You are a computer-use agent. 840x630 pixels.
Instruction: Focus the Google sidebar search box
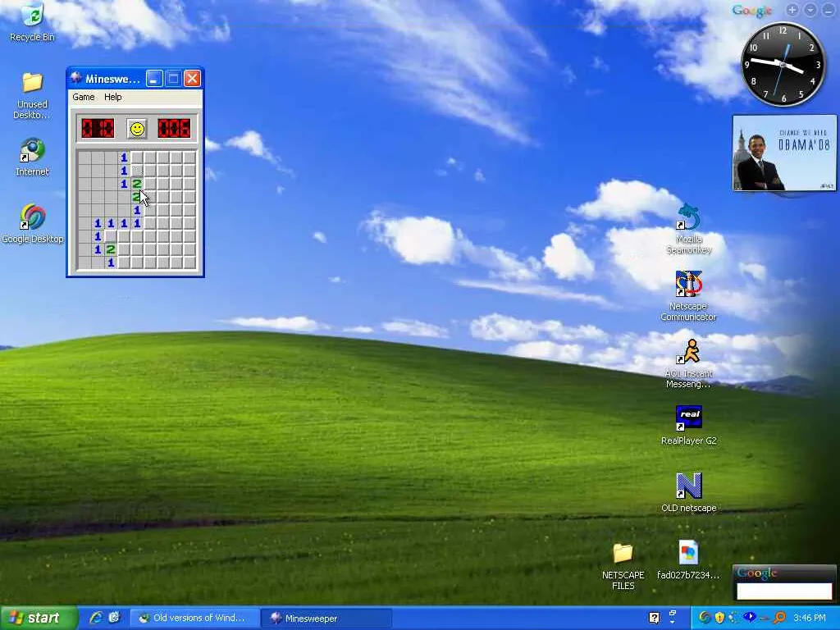coord(784,591)
